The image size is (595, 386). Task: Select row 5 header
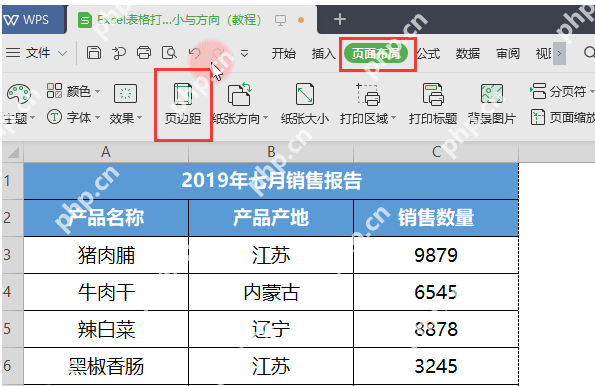tap(13, 329)
